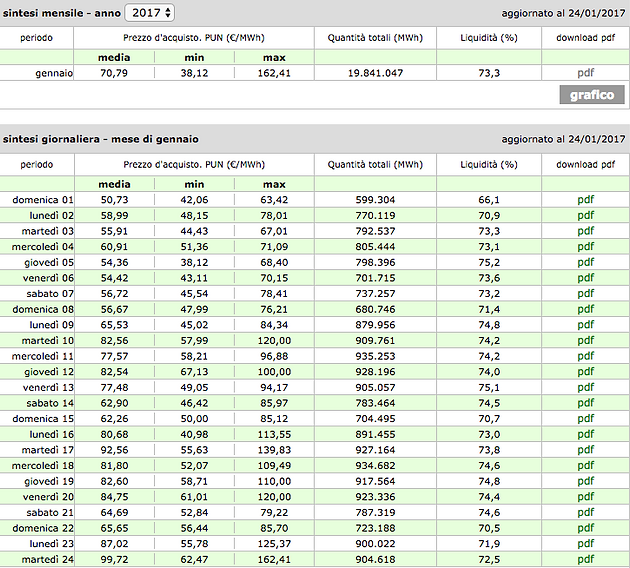Viewport: 630px width, 568px height.
Task: Select max value 139,83
Action: (274, 450)
